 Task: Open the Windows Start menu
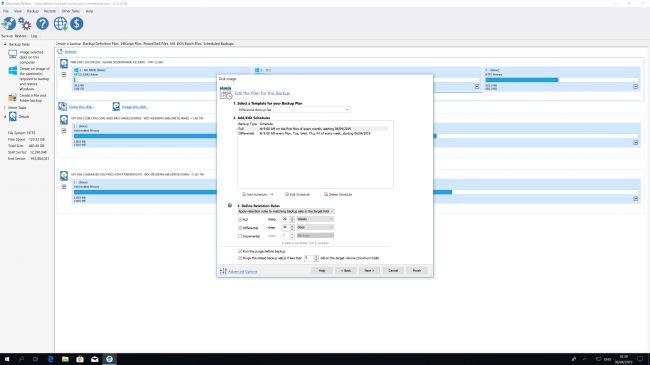click(x=7, y=359)
